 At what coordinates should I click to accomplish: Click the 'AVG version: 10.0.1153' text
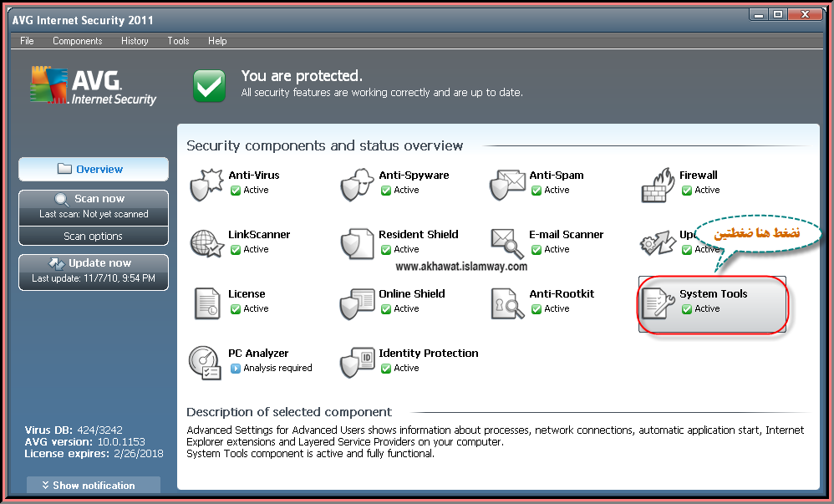(84, 442)
